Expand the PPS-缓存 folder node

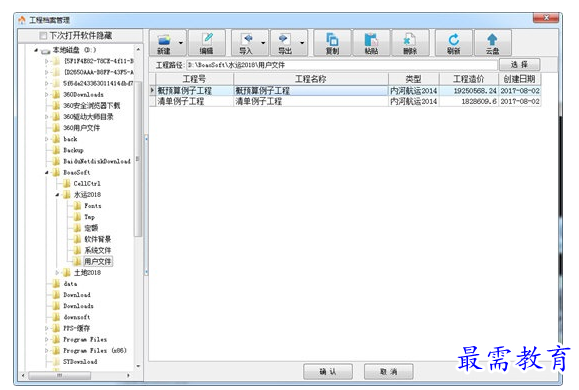point(47,328)
